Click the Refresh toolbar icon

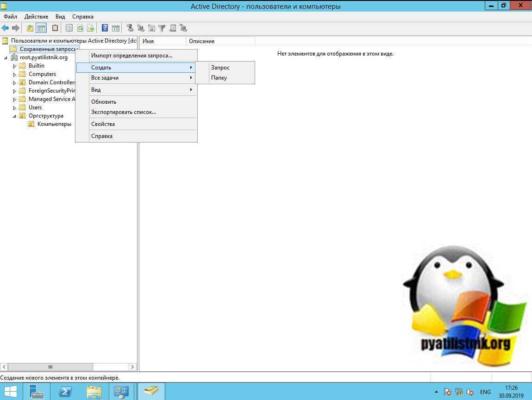[x=80, y=28]
